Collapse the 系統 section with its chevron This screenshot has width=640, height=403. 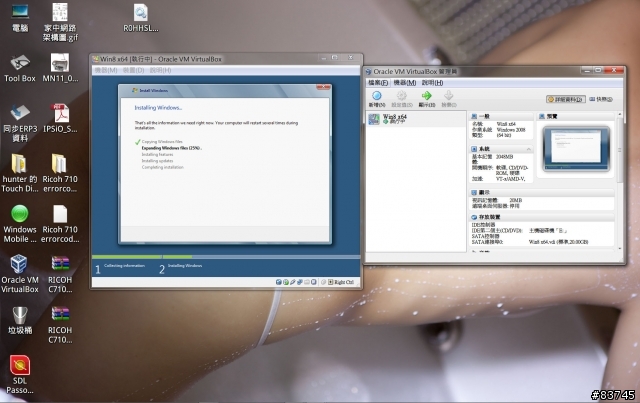click(529, 149)
